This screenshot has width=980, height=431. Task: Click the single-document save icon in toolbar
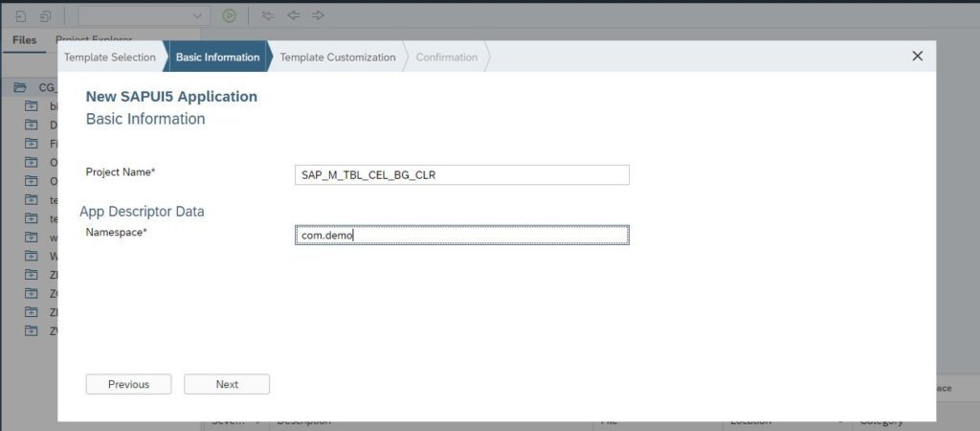pyautogui.click(x=21, y=15)
